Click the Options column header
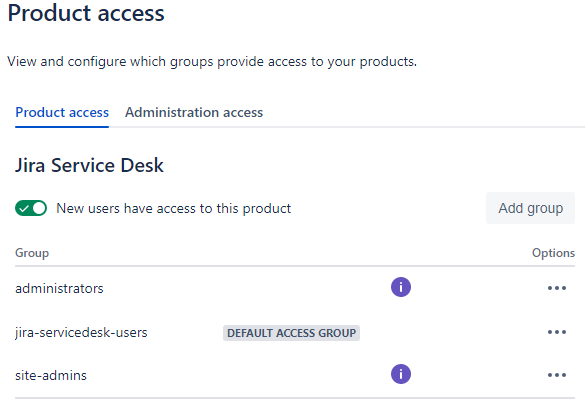This screenshot has width=585, height=408. coord(553,253)
